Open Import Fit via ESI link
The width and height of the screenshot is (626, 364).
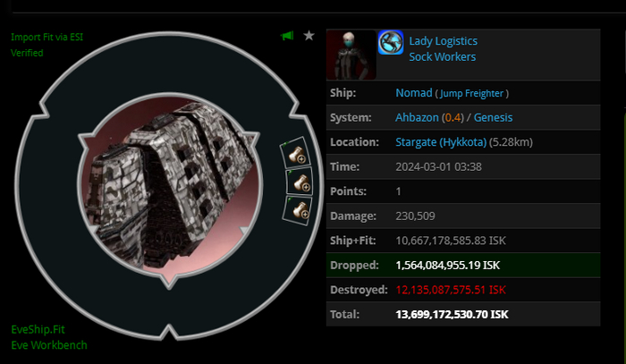pyautogui.click(x=47, y=38)
